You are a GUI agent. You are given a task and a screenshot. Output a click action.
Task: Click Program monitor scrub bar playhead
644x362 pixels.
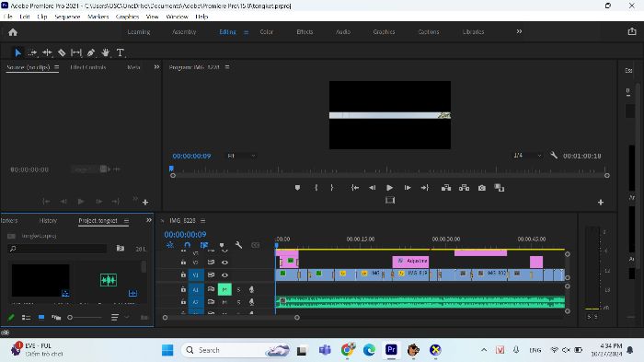171,169
